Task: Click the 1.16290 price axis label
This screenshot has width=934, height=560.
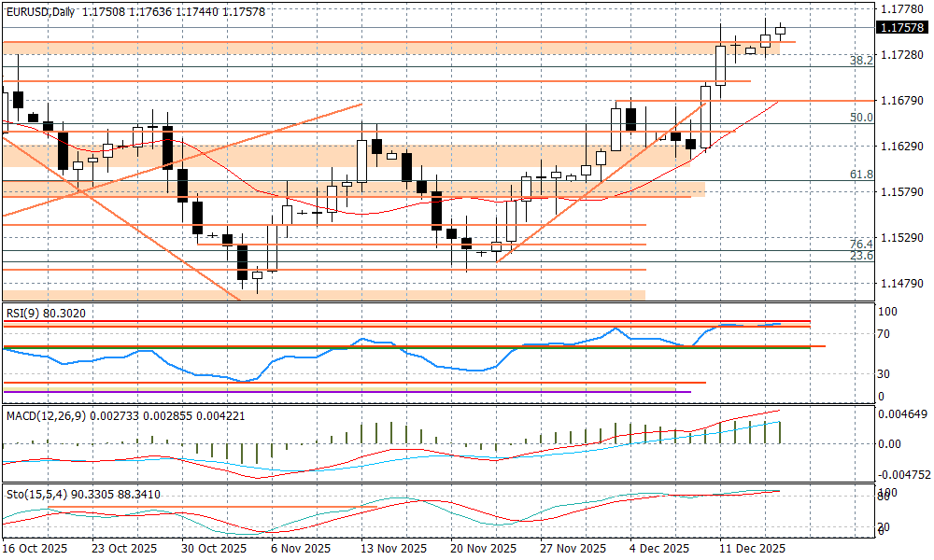Action: click(x=900, y=147)
